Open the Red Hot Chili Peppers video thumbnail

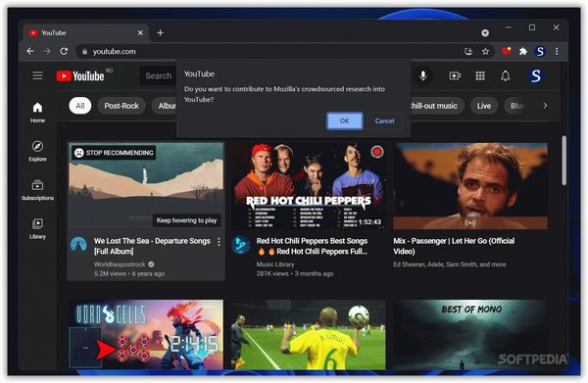(x=308, y=185)
